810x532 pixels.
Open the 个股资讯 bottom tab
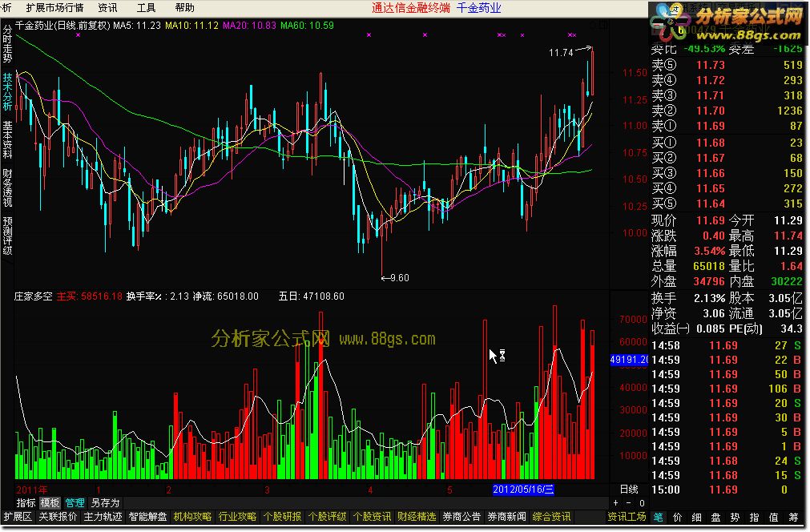tap(373, 517)
